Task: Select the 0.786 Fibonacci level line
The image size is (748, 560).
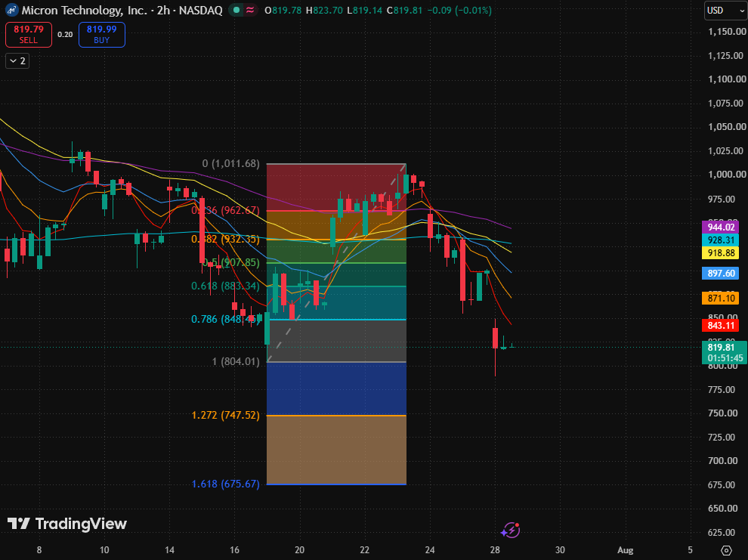Action: pyautogui.click(x=336, y=319)
